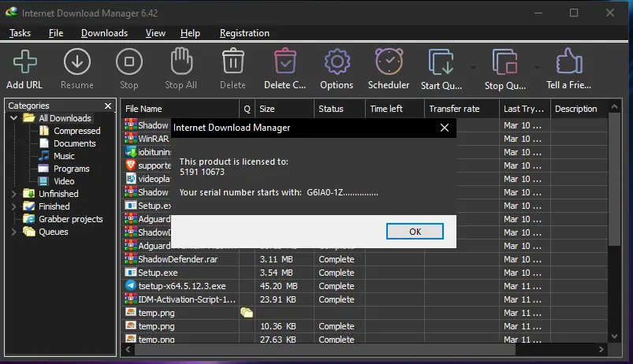Click the Stop All hand icon
633x364 pixels.
tap(181, 61)
